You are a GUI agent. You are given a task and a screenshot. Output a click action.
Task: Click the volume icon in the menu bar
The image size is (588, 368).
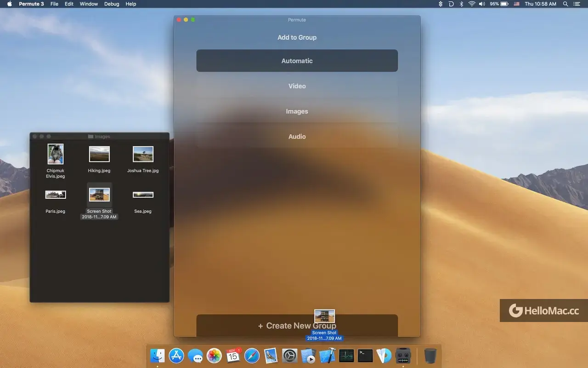pyautogui.click(x=482, y=4)
